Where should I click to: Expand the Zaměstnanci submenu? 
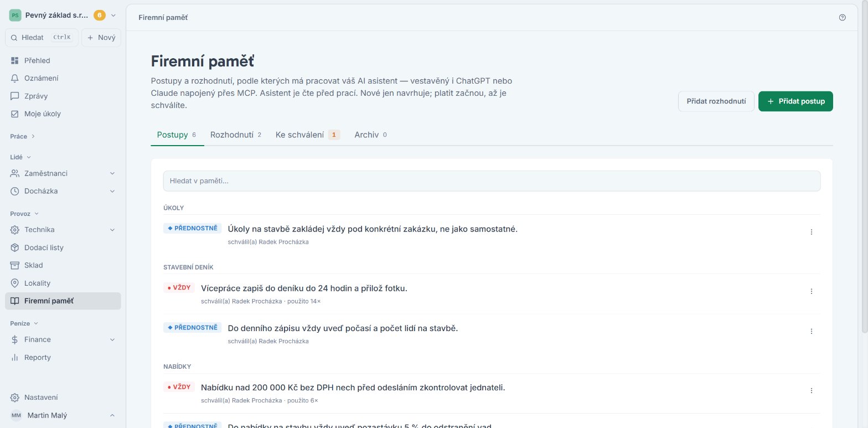[x=112, y=173]
